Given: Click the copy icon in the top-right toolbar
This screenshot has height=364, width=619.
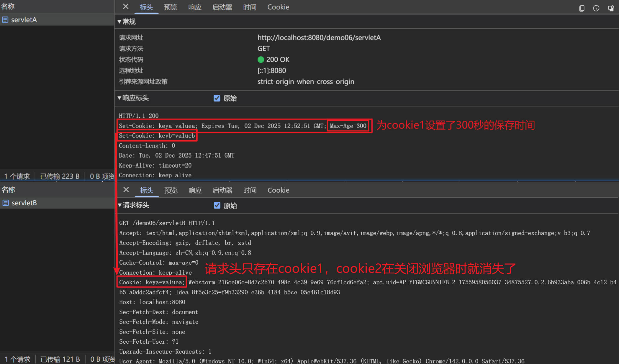Looking at the screenshot, I should click(x=582, y=8).
